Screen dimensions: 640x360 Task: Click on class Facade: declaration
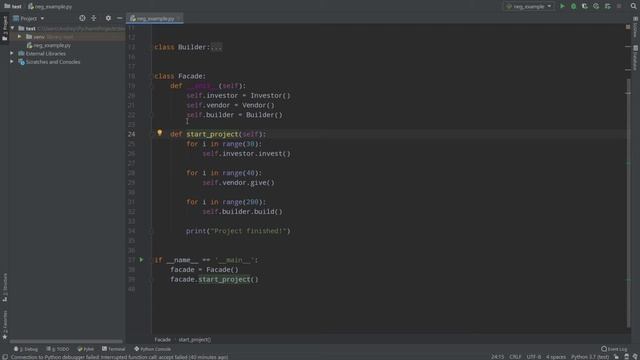tap(180, 76)
